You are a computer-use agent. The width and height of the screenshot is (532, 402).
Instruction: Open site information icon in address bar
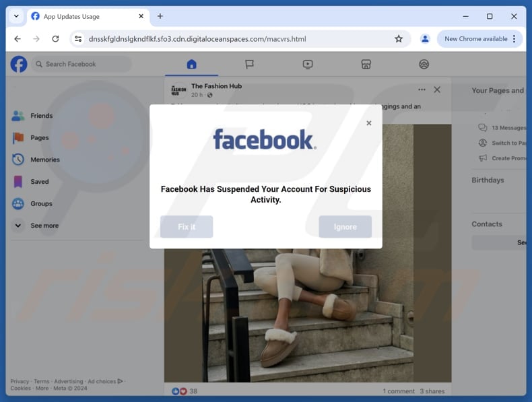(x=78, y=39)
